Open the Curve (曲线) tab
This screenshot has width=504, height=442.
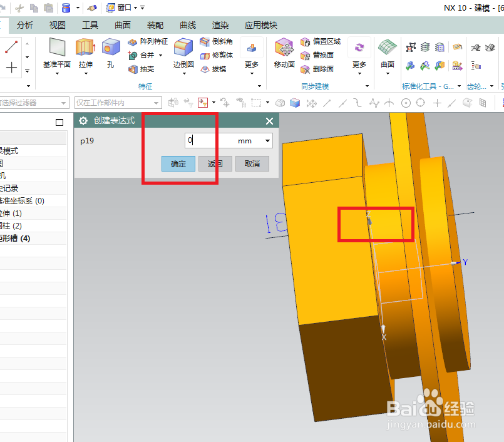point(188,25)
